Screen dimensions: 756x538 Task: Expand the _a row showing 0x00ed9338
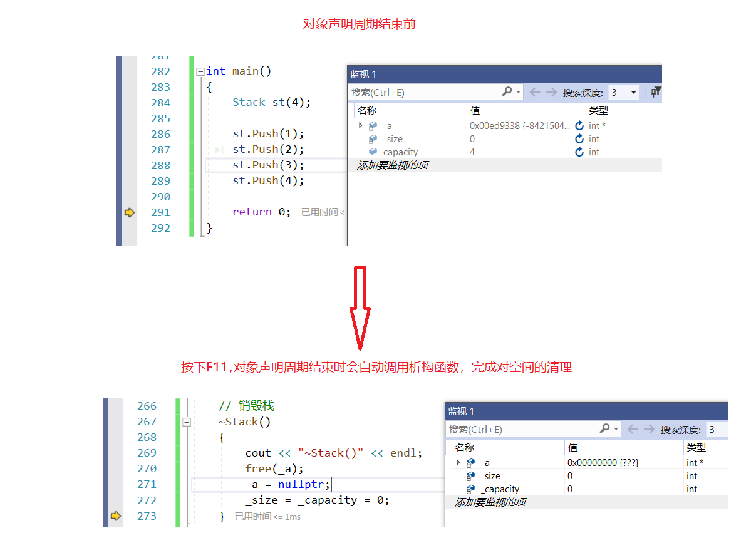pyautogui.click(x=360, y=126)
